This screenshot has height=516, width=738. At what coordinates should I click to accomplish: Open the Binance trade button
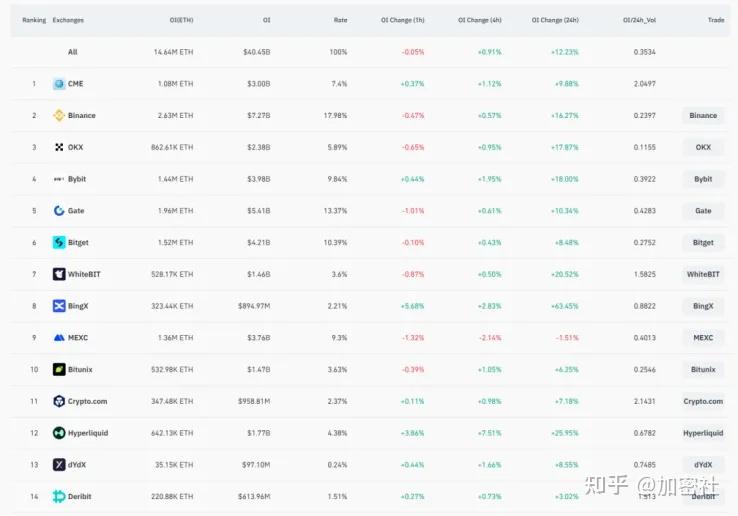pos(703,115)
